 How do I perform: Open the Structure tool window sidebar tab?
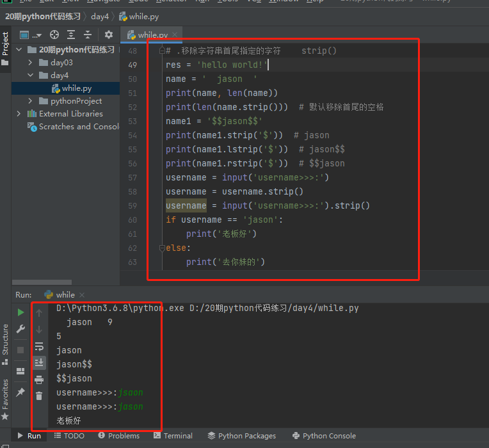(x=5, y=344)
